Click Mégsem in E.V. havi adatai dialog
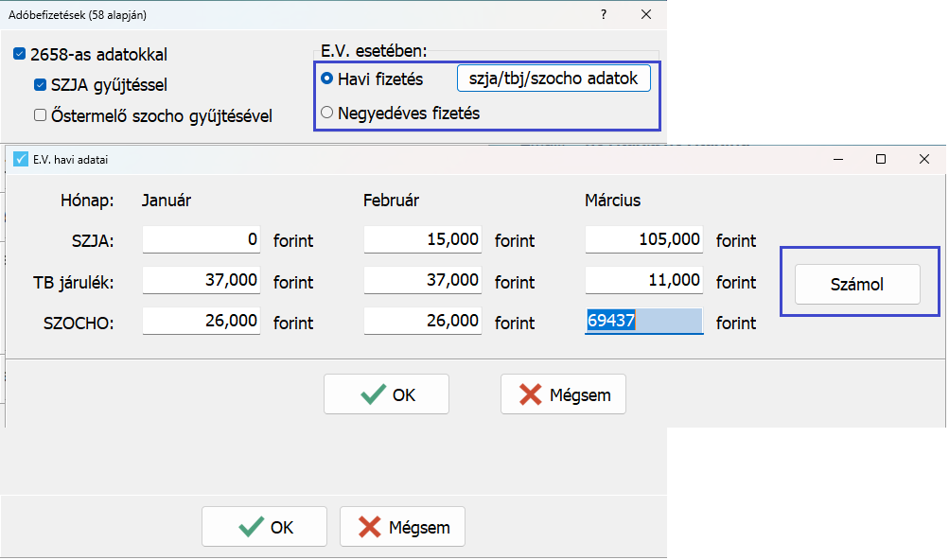Image resolution: width=949 pixels, height=560 pixels. 563,394
